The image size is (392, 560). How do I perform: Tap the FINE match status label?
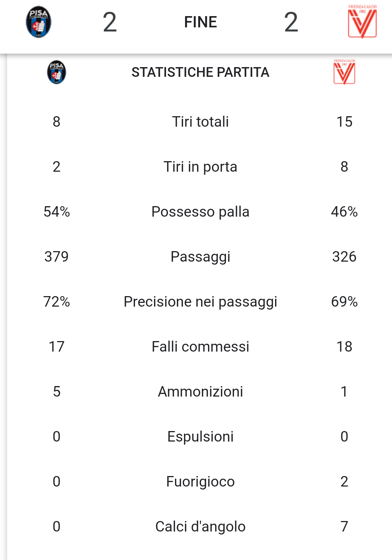click(200, 22)
